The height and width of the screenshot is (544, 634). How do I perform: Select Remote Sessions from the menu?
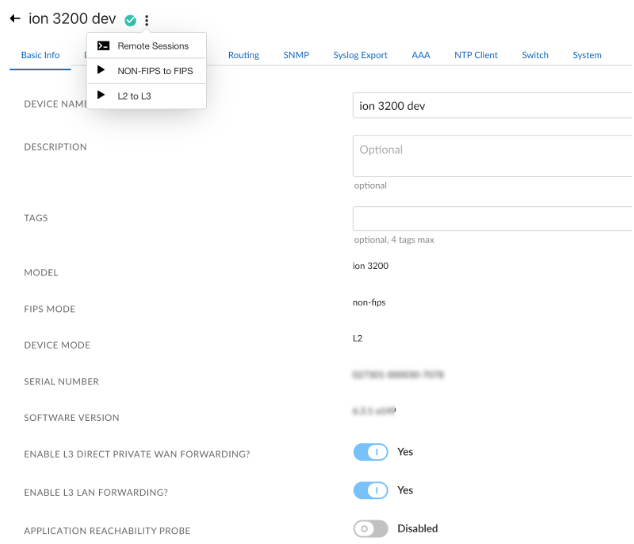[153, 46]
